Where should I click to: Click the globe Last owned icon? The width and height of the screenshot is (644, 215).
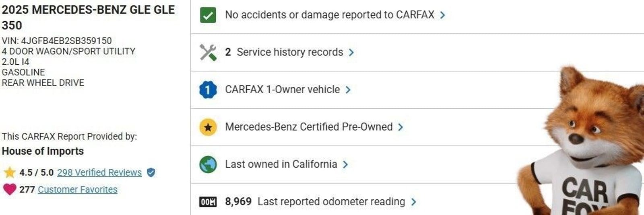click(208, 164)
